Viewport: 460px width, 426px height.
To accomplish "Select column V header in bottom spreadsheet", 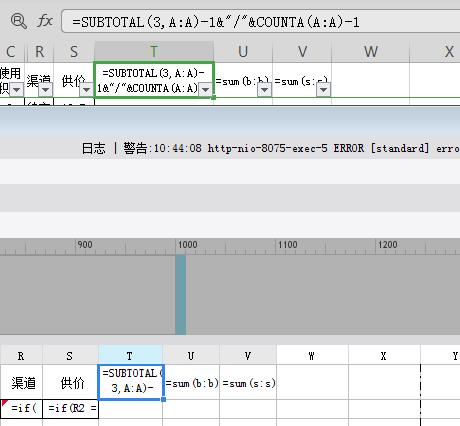I will [x=248, y=355].
